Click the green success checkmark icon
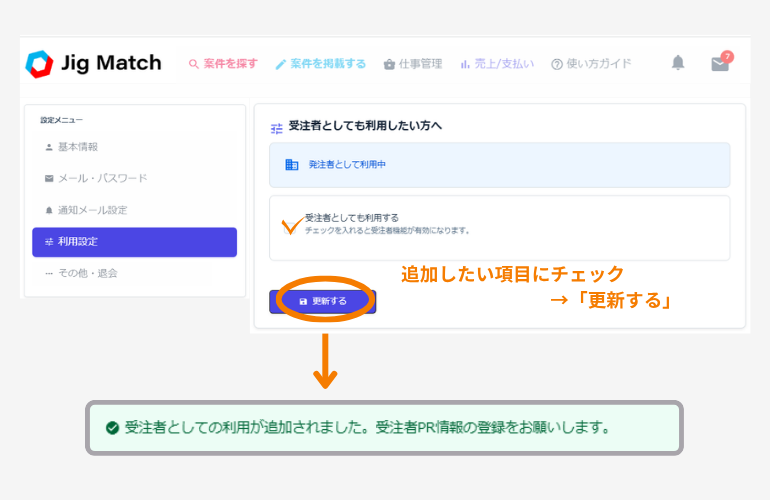 pos(112,428)
